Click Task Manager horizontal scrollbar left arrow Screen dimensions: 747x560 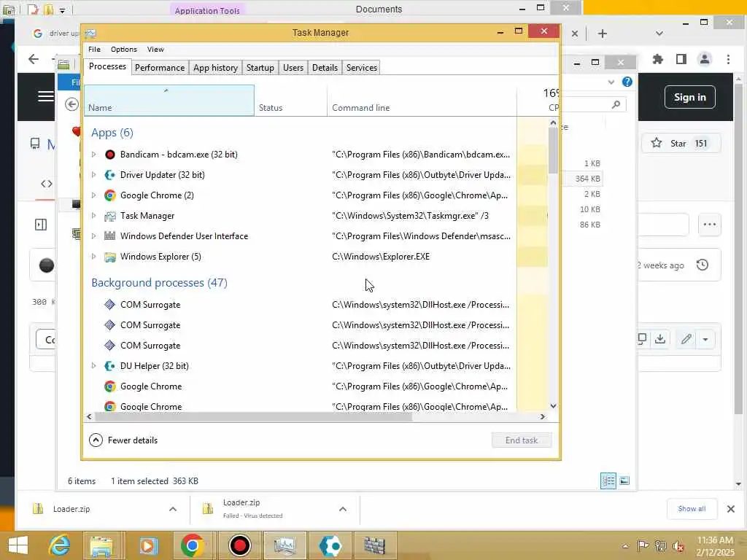(90, 416)
